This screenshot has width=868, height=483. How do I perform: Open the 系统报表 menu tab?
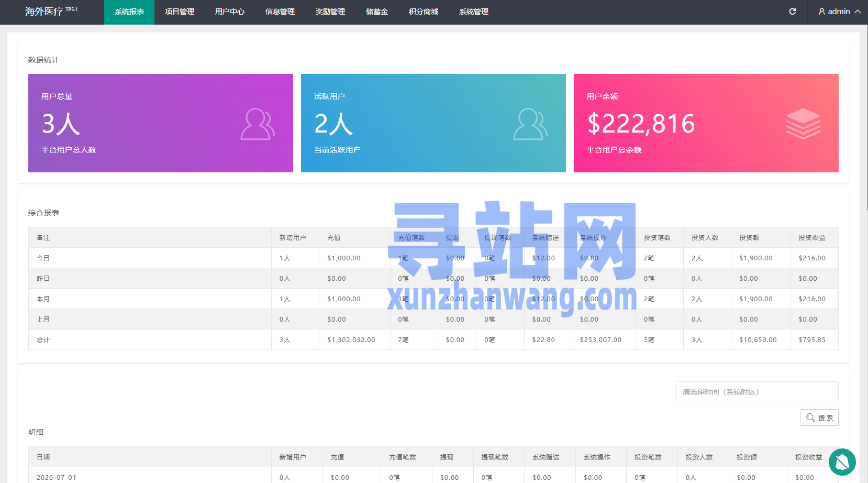pyautogui.click(x=129, y=12)
